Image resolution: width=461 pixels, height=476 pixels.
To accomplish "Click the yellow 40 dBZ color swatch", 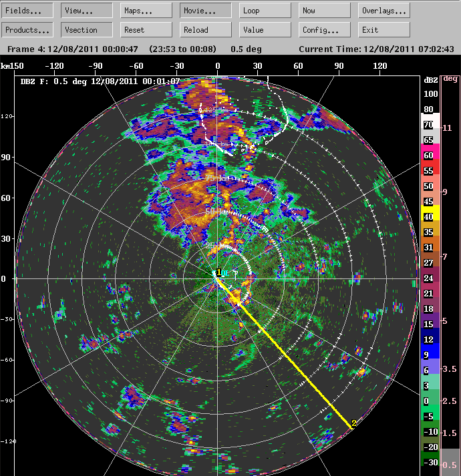I will point(430,216).
